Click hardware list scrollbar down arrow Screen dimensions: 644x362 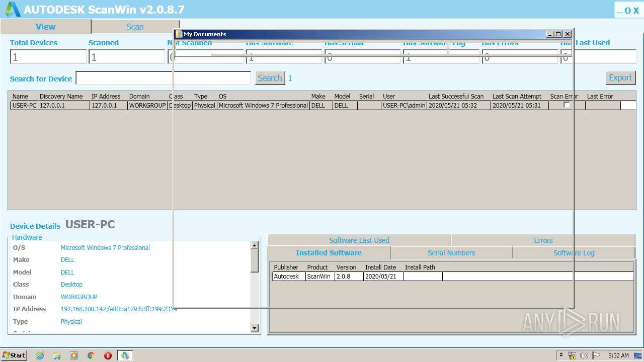click(255, 328)
